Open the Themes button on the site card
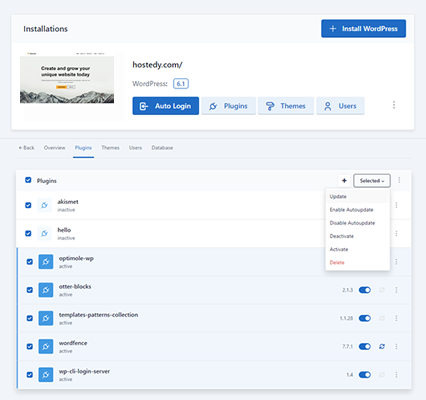The width and height of the screenshot is (426, 400). (x=286, y=106)
